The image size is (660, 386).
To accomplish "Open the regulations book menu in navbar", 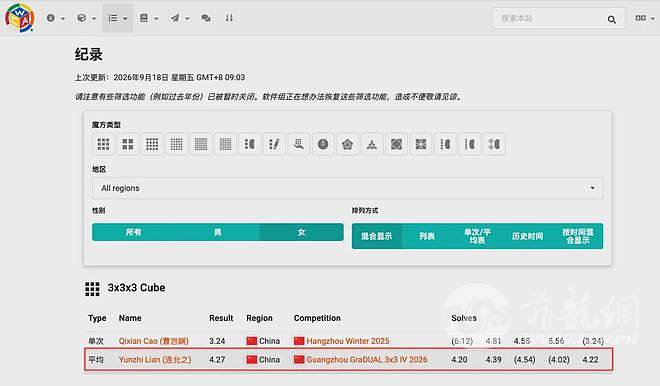I will (149, 18).
